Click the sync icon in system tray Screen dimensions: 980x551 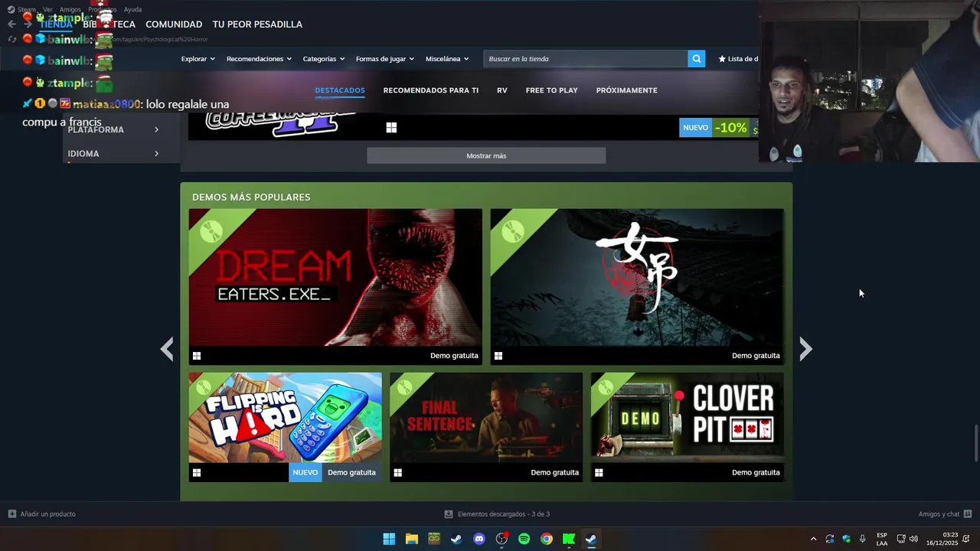[829, 539]
